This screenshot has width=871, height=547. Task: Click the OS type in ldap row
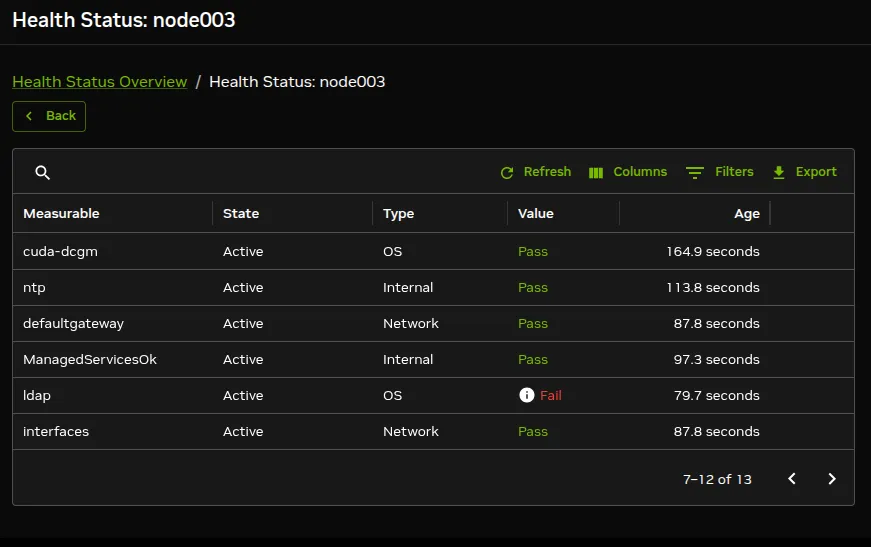[392, 395]
